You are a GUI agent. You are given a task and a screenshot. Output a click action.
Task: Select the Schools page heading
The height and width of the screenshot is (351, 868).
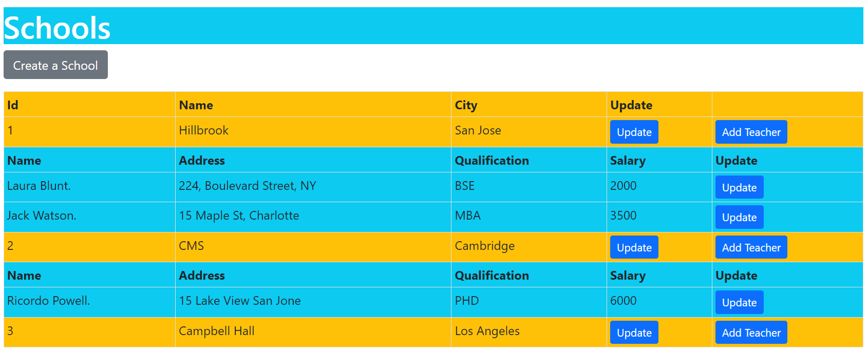57,27
